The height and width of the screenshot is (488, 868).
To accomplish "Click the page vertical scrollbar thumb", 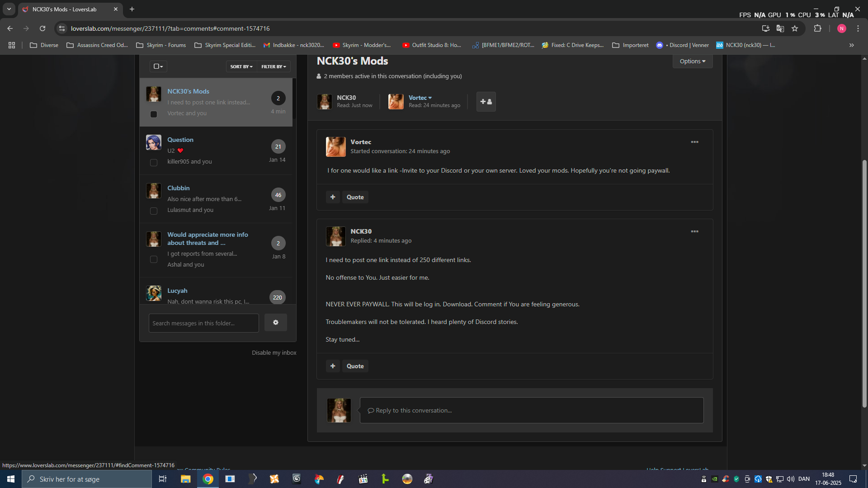I will click(x=864, y=284).
